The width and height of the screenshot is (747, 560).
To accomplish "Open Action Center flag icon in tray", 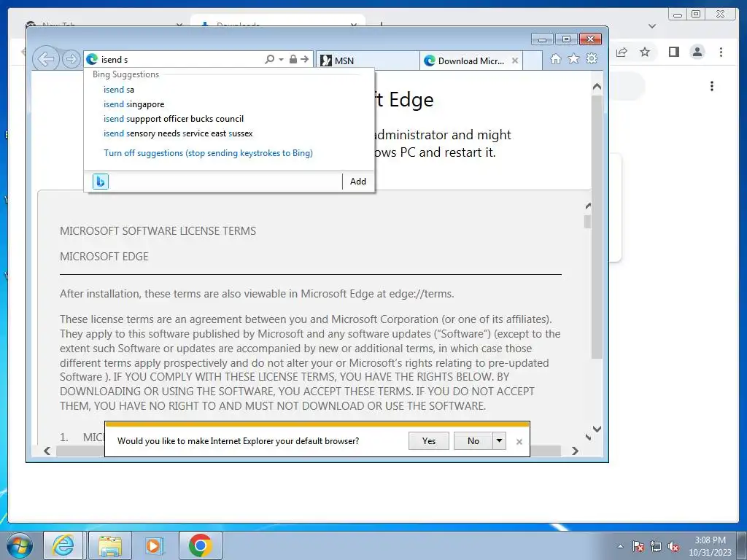I will point(638,546).
